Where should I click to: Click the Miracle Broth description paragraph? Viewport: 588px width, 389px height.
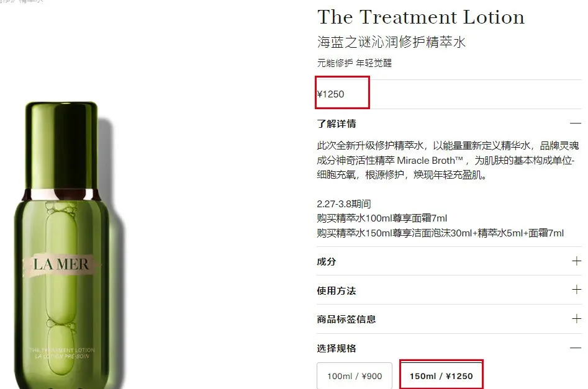pos(448,160)
